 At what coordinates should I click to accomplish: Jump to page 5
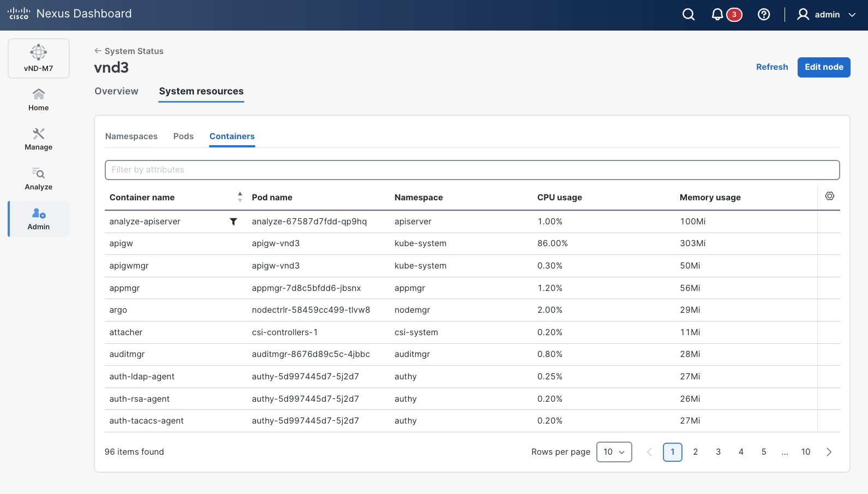click(x=764, y=452)
